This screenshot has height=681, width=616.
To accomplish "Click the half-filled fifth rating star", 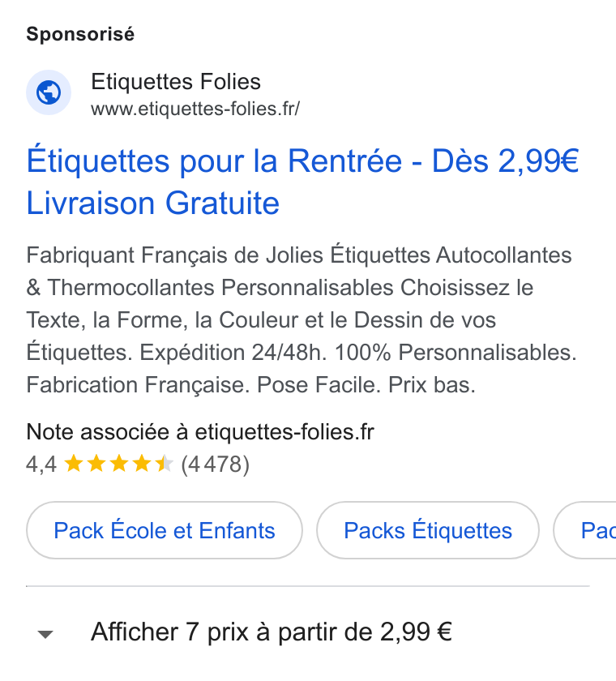I will pyautogui.click(x=164, y=464).
